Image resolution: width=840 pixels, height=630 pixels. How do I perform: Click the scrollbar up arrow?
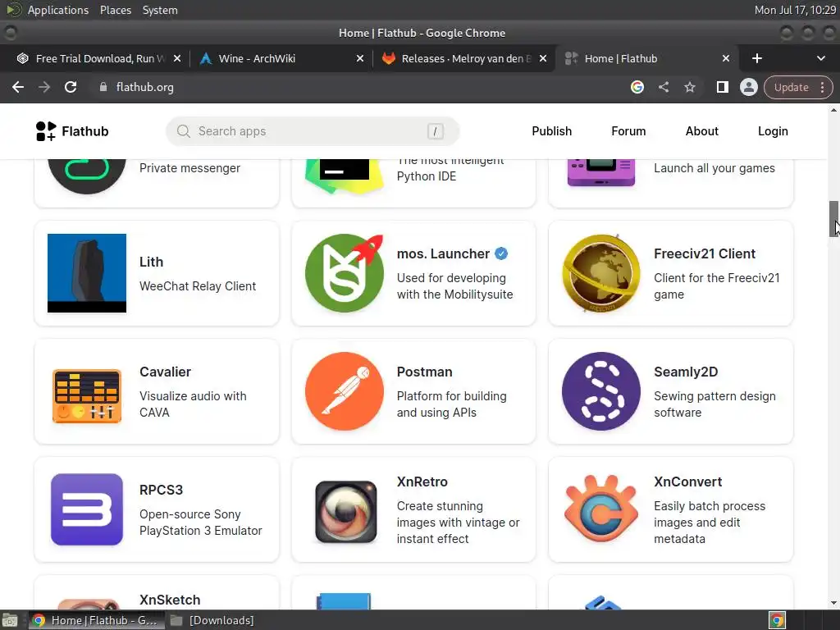pyautogui.click(x=833, y=110)
